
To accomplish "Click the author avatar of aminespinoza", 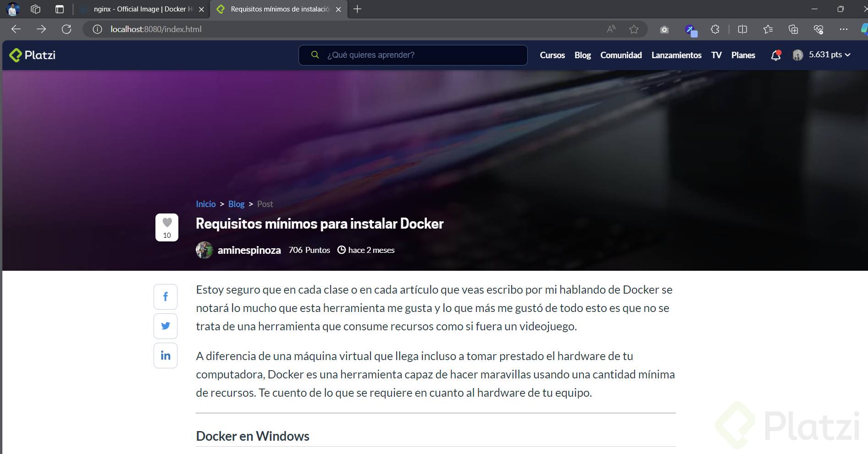I will point(205,250).
